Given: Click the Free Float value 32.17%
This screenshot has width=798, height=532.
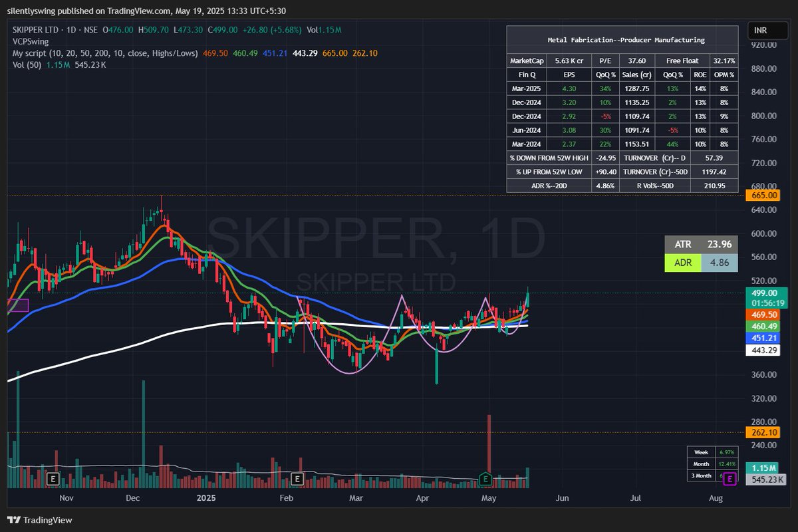Looking at the screenshot, I should (724, 61).
